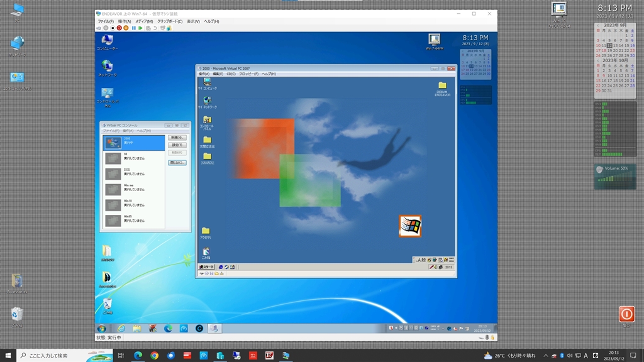The image size is (644, 362).
Task: Open Recycle Bin on Windows 7 desktop
Action: (107, 306)
